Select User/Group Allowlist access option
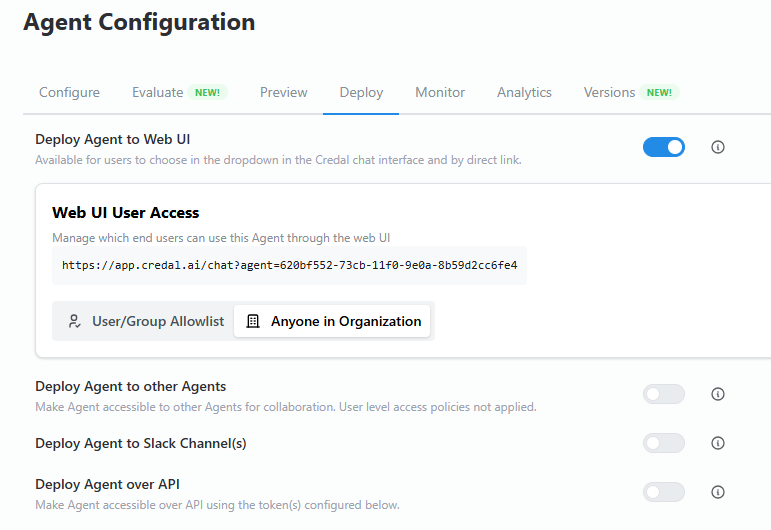Viewport: 771px width, 530px height. click(x=145, y=322)
